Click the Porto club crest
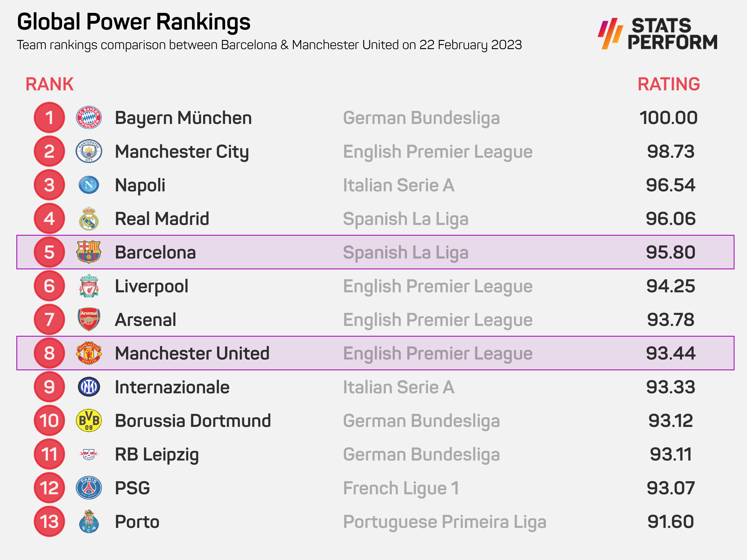The height and width of the screenshot is (560, 747). 89,522
